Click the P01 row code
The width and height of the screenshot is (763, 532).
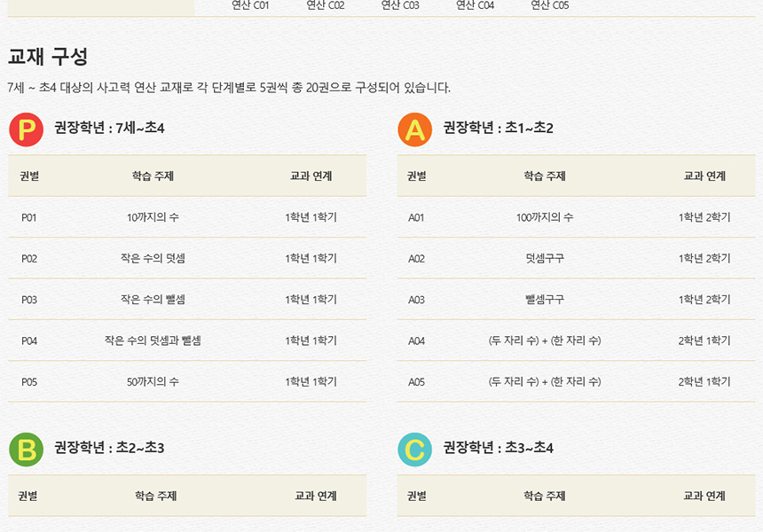coord(29,217)
